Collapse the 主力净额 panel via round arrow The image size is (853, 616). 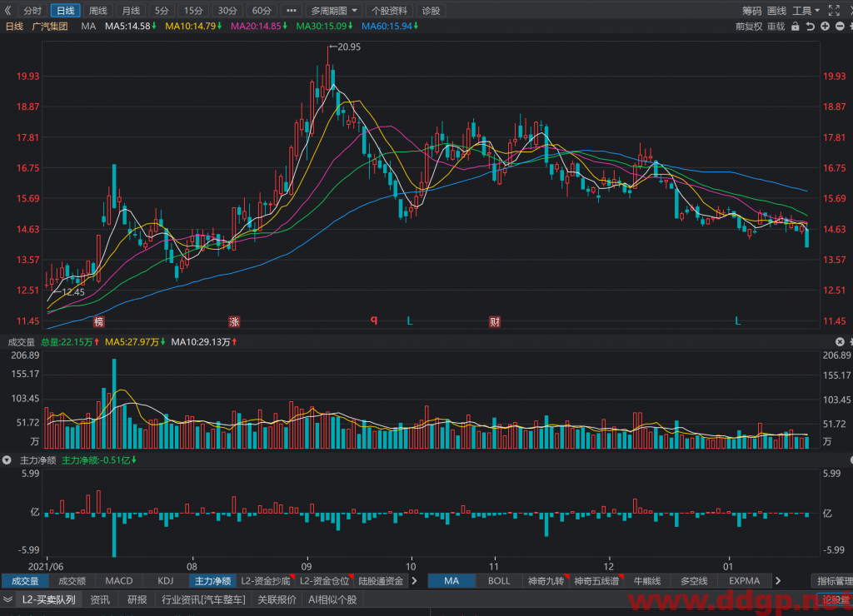coord(7,460)
